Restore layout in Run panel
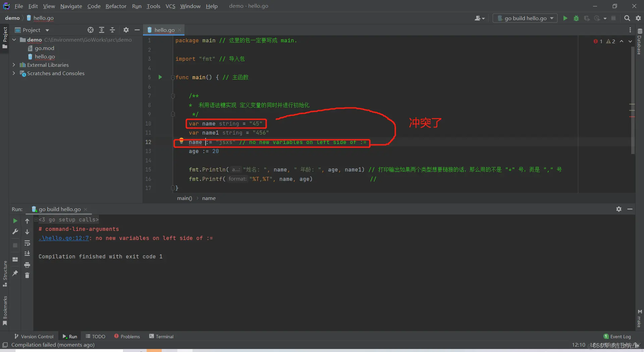Image resolution: width=644 pixels, height=352 pixels. 15,259
